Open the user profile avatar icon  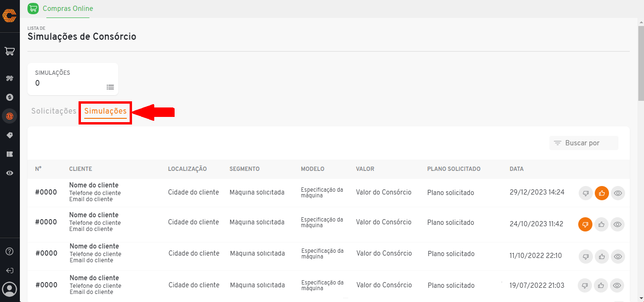click(9, 289)
